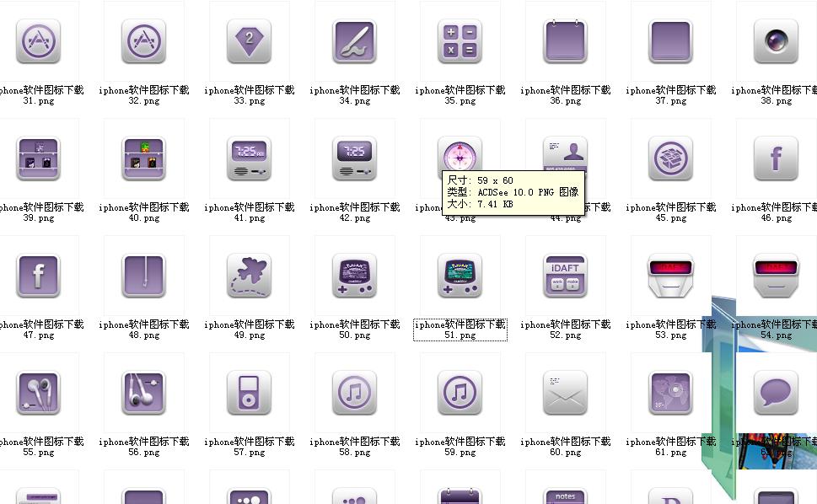Click file name text ending 56.png
Screen dimensions: 817x504
click(x=144, y=447)
